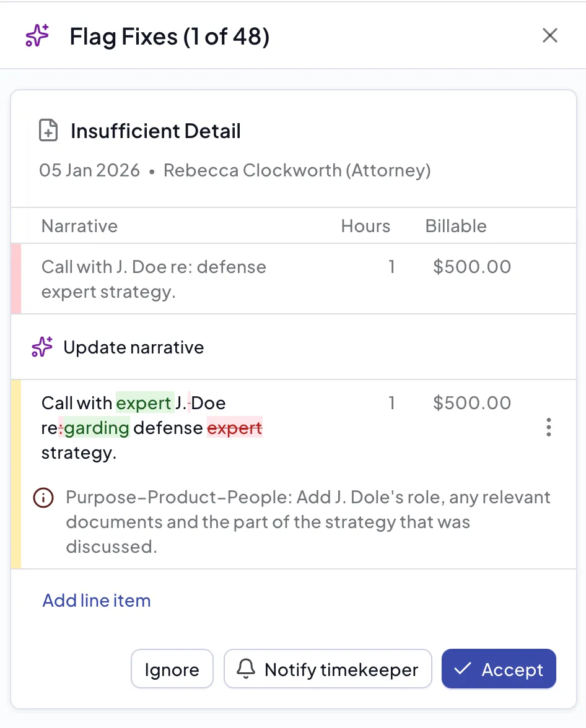The height and width of the screenshot is (728, 586).
Task: Ignore this flagged fix
Action: coord(172,669)
